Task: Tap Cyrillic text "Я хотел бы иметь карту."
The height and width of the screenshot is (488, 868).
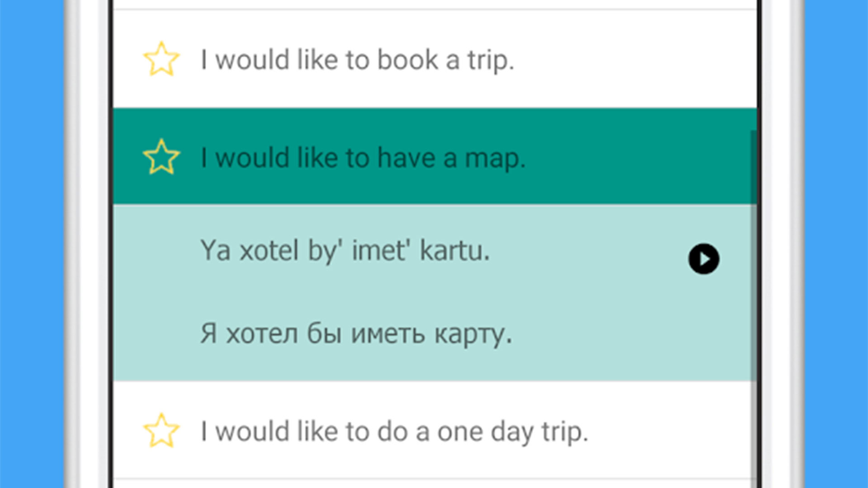Action: coord(356,334)
